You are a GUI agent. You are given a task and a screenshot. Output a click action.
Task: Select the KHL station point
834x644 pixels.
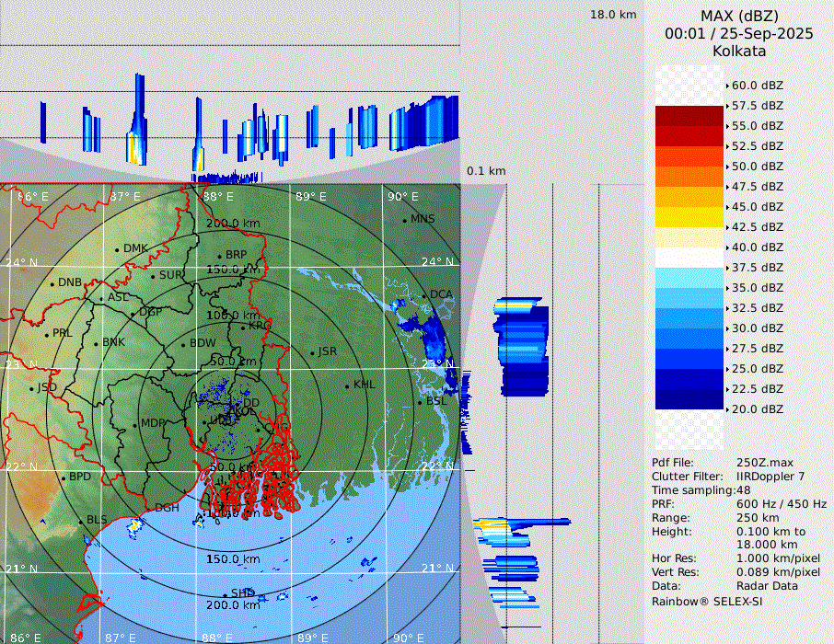coord(347,386)
